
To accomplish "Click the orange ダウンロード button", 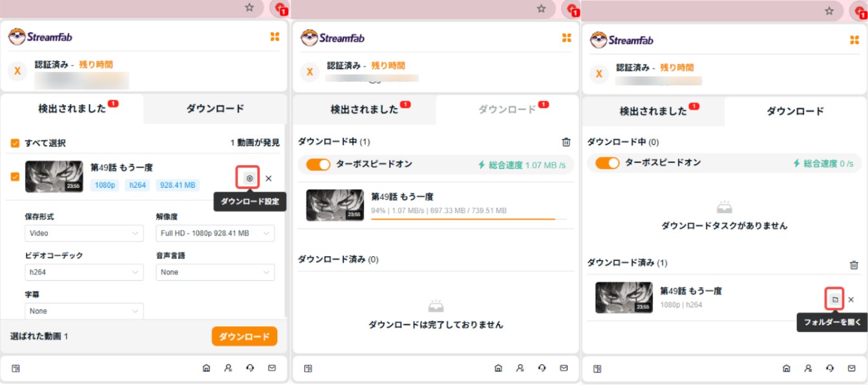I will coord(244,336).
